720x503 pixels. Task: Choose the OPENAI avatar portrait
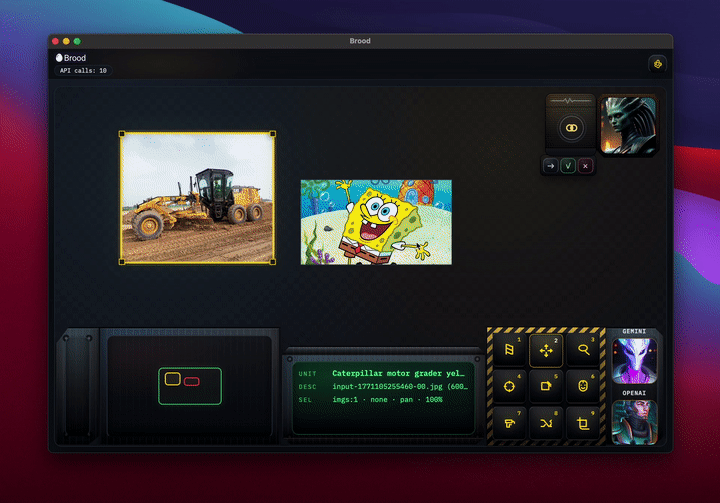coord(635,423)
